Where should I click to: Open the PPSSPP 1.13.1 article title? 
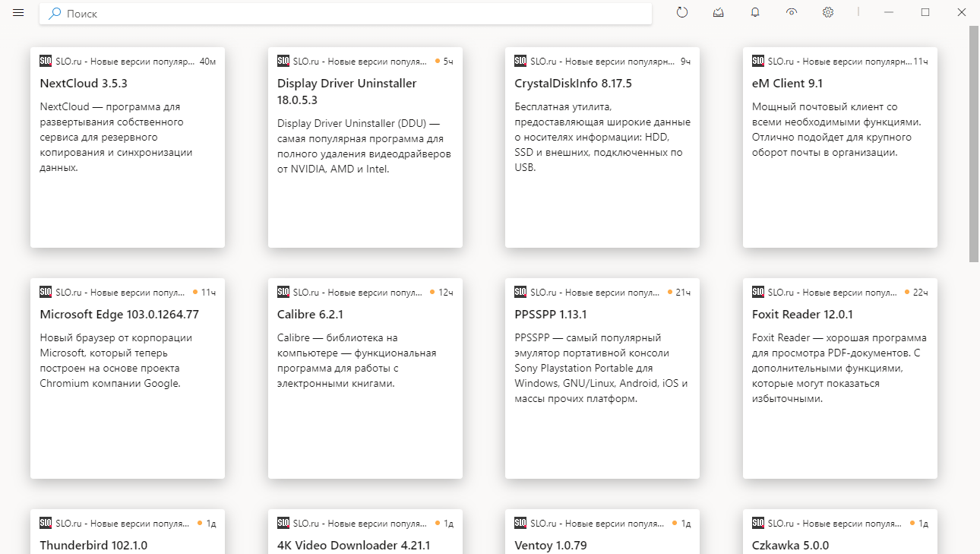[x=551, y=314]
